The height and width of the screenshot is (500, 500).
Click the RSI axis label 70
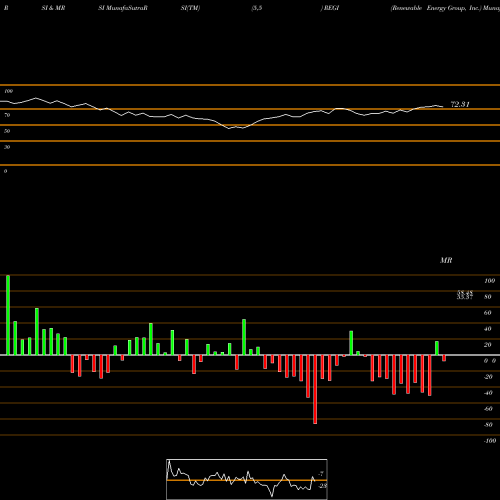point(7,115)
